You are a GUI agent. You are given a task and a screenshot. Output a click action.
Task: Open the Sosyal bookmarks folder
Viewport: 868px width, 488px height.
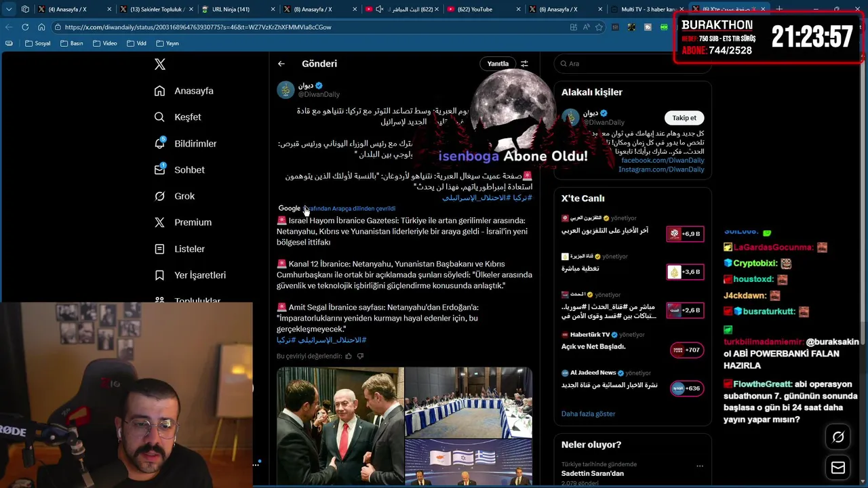37,43
